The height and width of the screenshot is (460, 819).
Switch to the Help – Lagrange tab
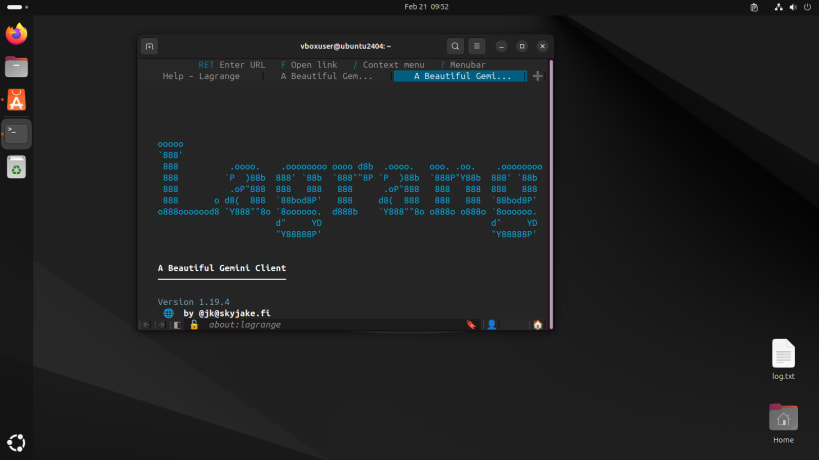tap(201, 76)
